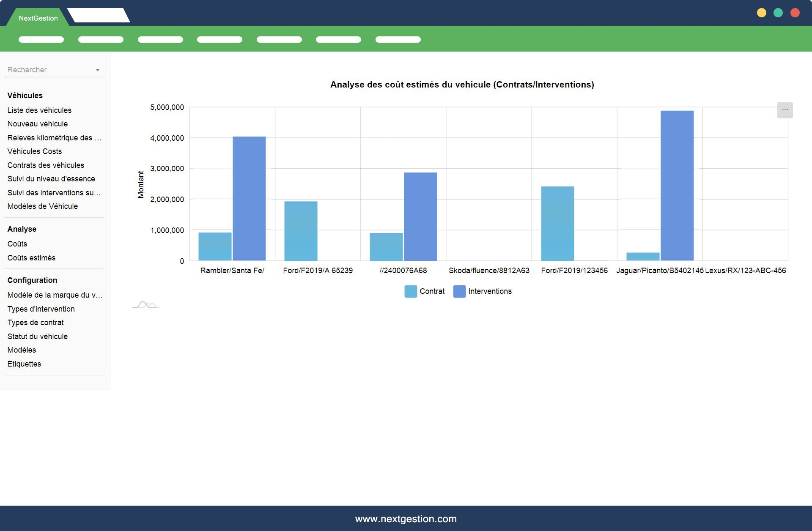Open the chart options three-dot menu
The width and height of the screenshot is (812, 531).
tap(785, 110)
